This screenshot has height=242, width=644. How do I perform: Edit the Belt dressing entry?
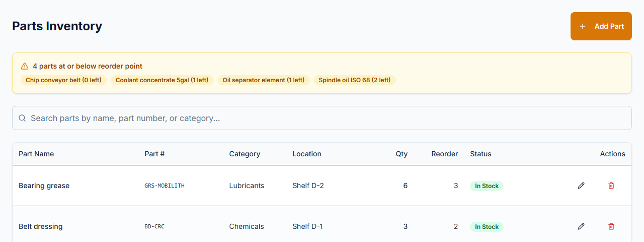tap(581, 226)
